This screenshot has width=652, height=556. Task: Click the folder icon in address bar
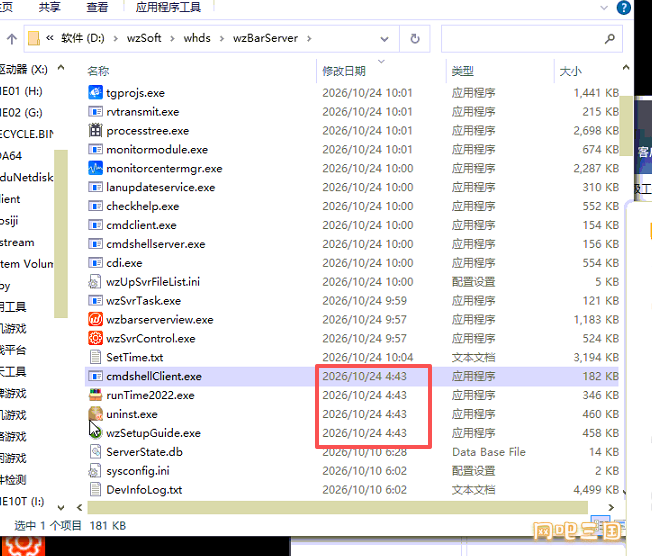pyautogui.click(x=34, y=38)
